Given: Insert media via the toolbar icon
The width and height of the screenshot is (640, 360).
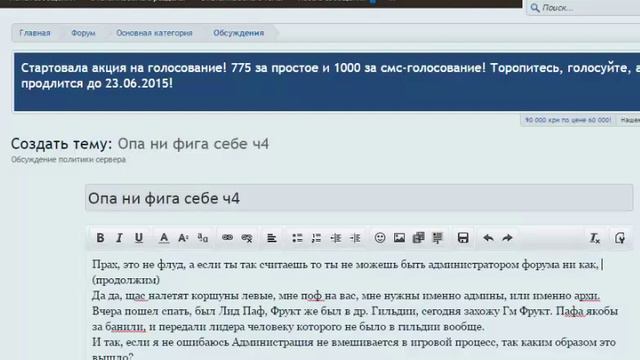Looking at the screenshot, I should coord(418,238).
